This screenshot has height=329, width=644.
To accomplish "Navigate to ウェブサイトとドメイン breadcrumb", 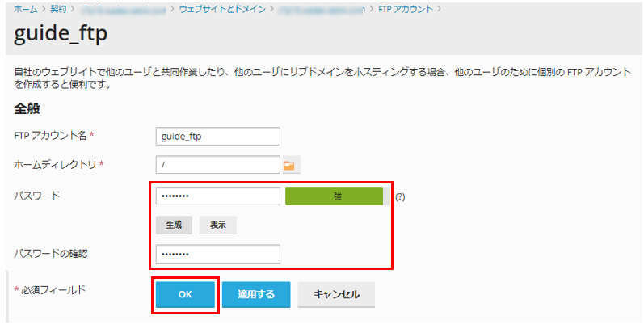I will pos(222,9).
